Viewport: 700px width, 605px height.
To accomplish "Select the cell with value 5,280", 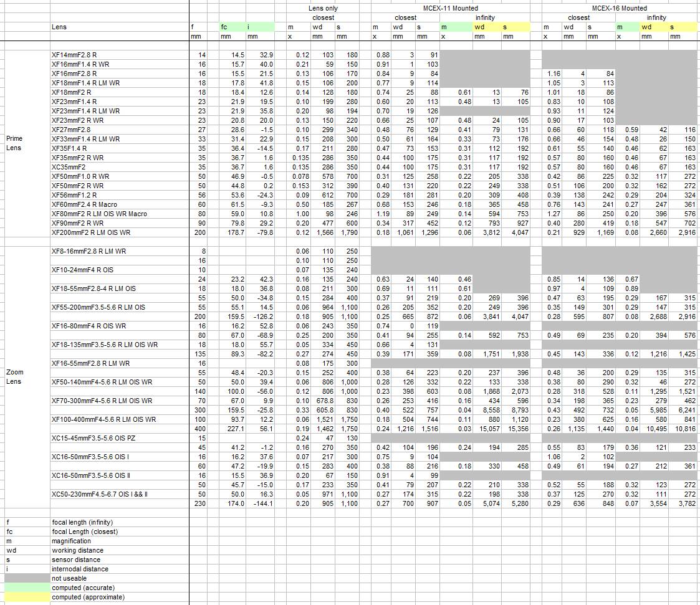I will [x=515, y=504].
